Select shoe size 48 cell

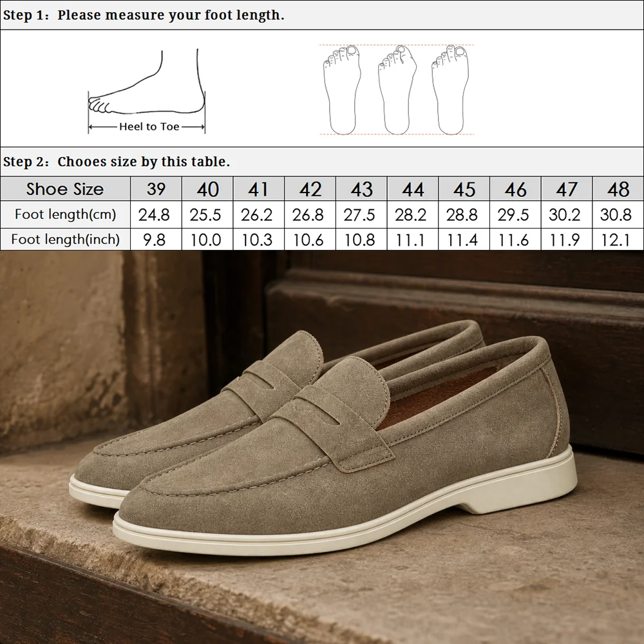coord(618,189)
